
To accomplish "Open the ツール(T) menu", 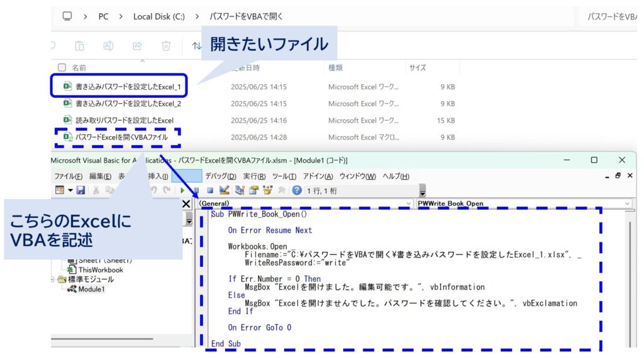I will [x=284, y=176].
